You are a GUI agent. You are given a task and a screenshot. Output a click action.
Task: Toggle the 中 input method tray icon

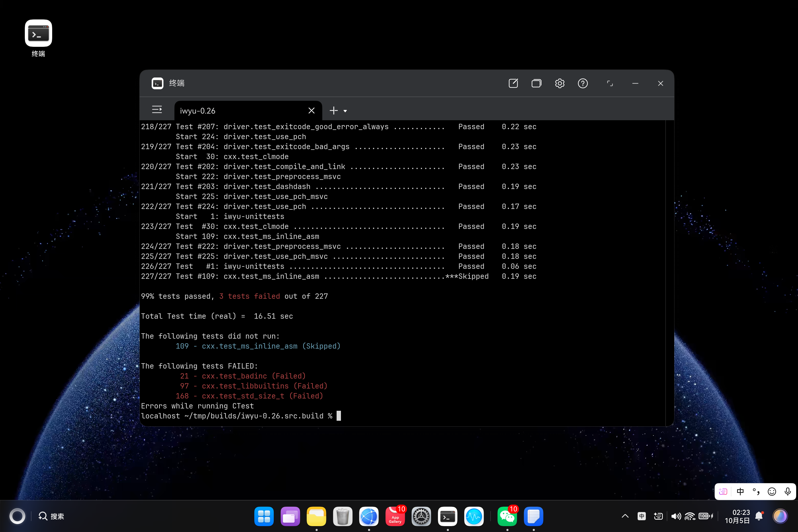pos(641,516)
